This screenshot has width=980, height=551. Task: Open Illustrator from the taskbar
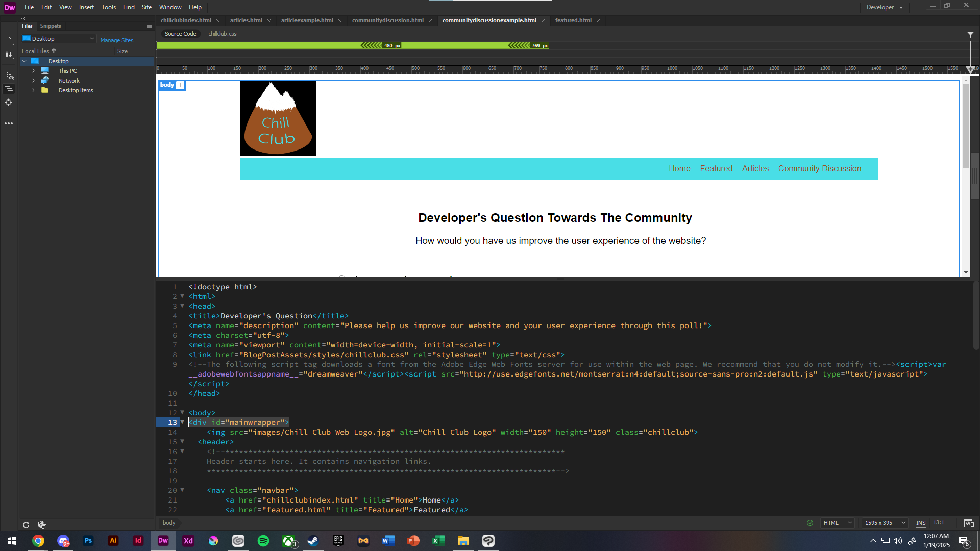(x=113, y=541)
